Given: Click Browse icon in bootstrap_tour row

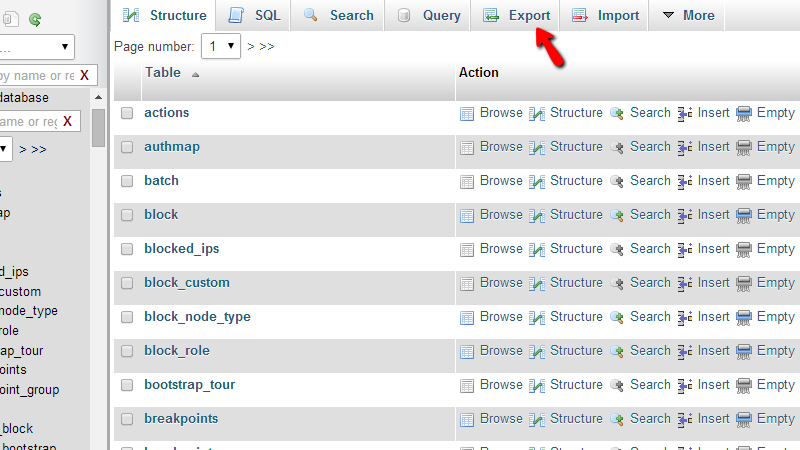Looking at the screenshot, I should [x=467, y=386].
